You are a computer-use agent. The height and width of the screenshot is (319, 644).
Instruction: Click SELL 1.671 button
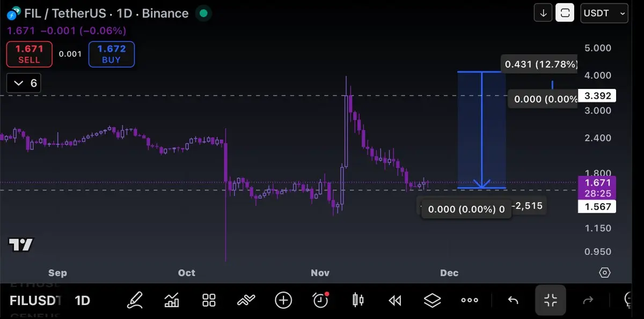(29, 54)
